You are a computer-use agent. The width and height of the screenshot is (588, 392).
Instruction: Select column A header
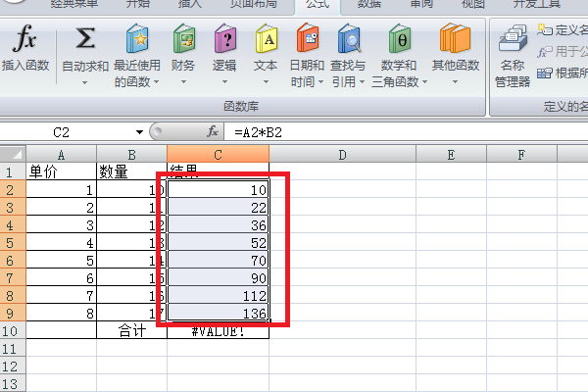[61, 155]
